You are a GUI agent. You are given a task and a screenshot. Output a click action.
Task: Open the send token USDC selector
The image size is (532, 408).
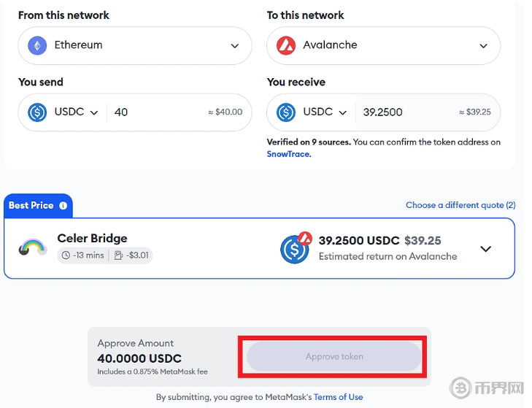(93, 112)
